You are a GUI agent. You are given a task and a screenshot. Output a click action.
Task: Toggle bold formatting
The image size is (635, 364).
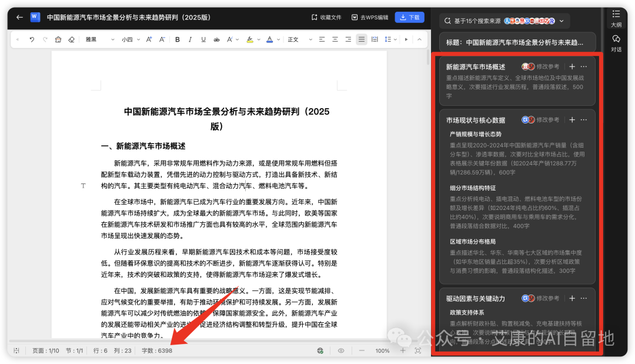point(178,39)
